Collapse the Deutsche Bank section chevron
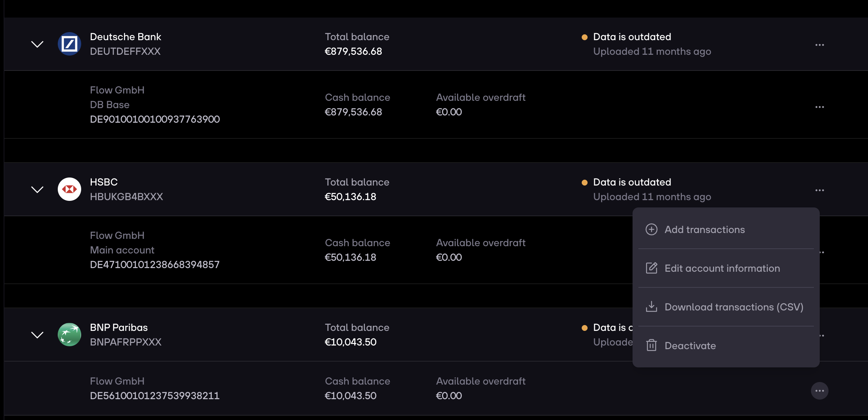This screenshot has height=420, width=868. (x=37, y=44)
